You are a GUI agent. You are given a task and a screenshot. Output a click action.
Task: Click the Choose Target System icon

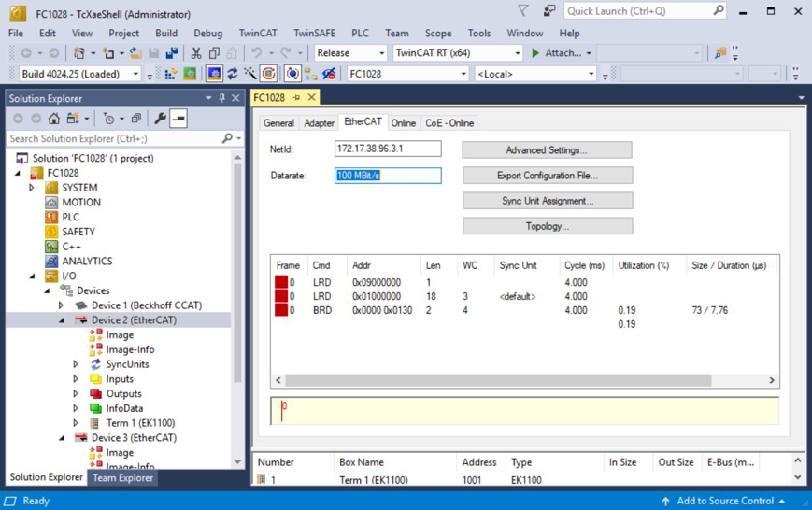(311, 74)
